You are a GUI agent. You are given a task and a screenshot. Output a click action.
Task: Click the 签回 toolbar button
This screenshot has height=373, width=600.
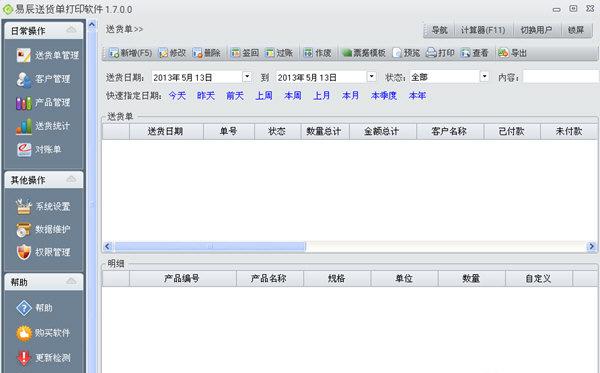click(x=245, y=53)
